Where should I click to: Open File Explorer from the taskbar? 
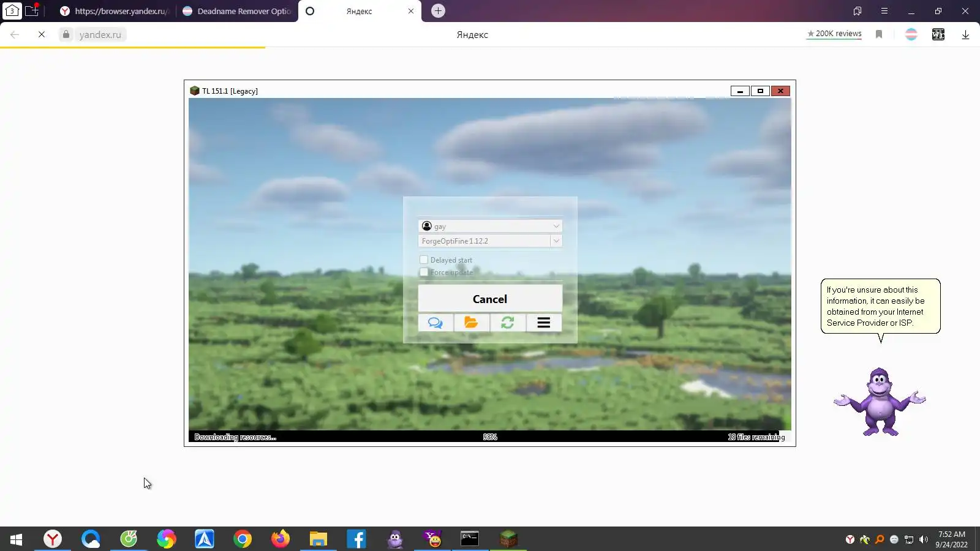click(x=318, y=539)
